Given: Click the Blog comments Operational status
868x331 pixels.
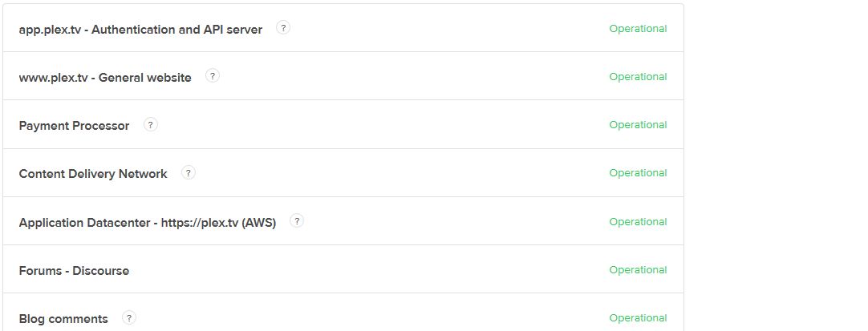Looking at the screenshot, I should pyautogui.click(x=638, y=318).
